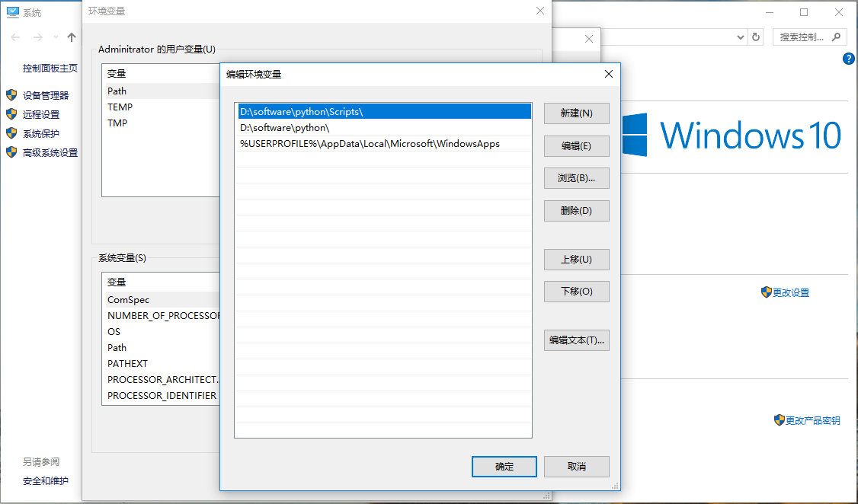Select the D:\software\python\ entry
Viewport: 858px width, 504px height.
pyautogui.click(x=384, y=127)
